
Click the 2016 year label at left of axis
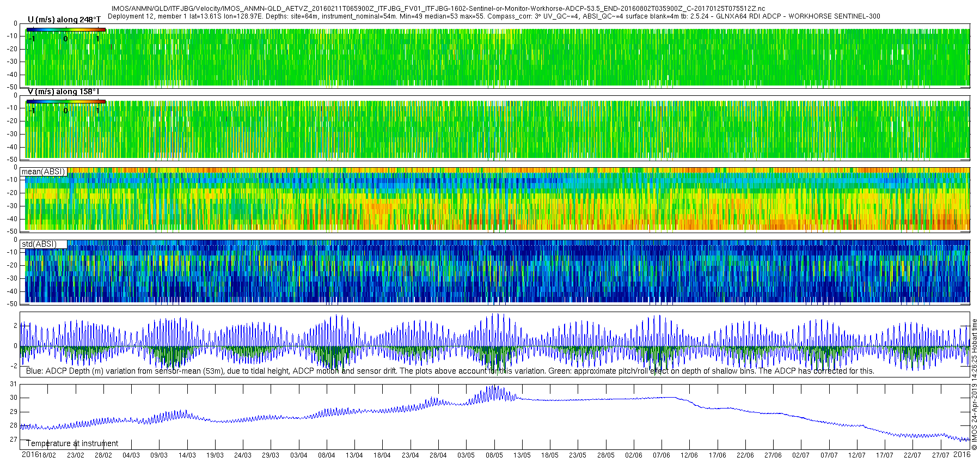point(29,455)
